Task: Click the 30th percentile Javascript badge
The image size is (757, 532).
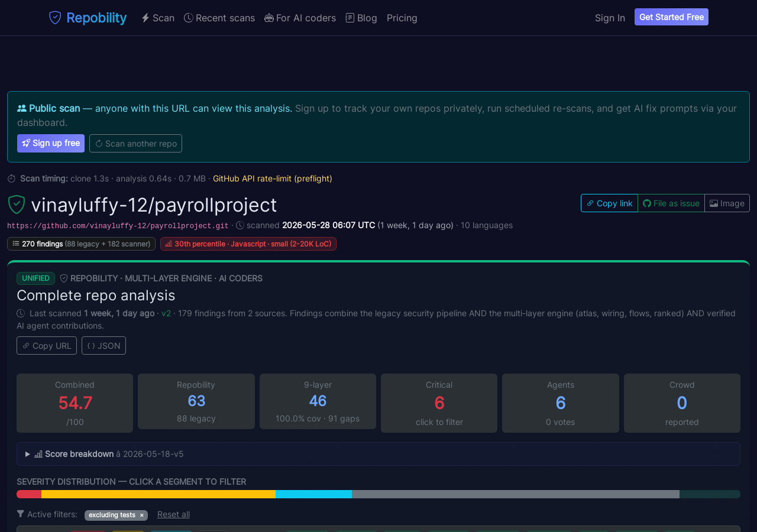Action: coord(248,244)
